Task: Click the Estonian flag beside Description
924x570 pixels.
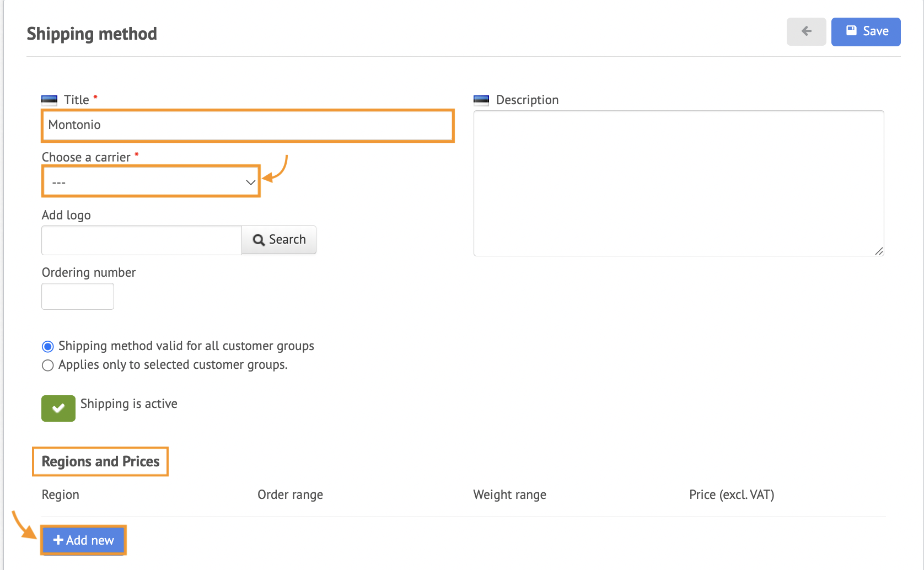Action: pyautogui.click(x=481, y=100)
